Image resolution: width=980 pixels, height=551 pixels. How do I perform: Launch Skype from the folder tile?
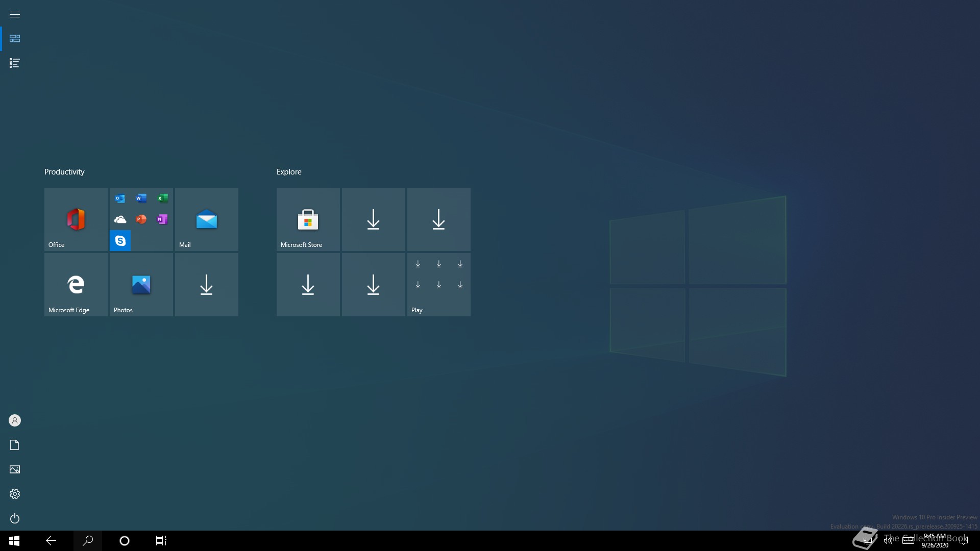click(x=120, y=241)
